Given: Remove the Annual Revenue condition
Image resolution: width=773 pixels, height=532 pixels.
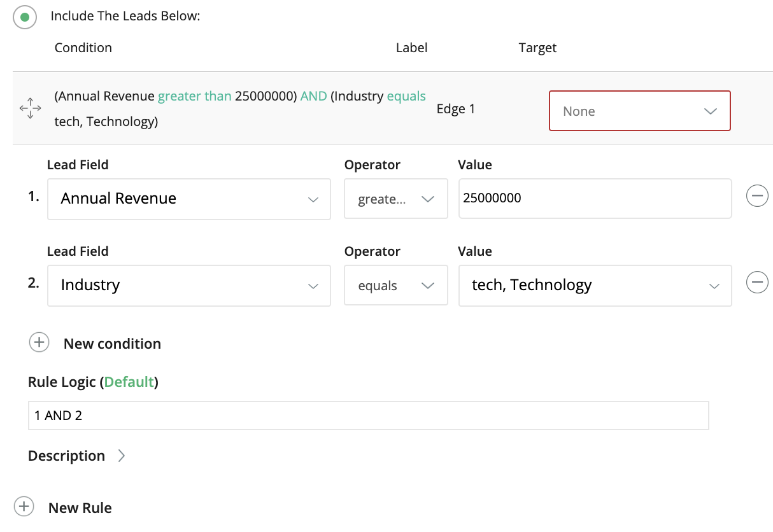Looking at the screenshot, I should tap(757, 196).
